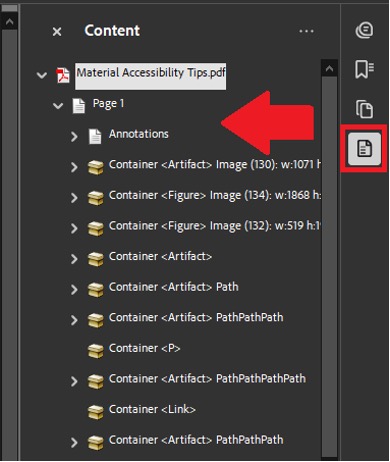The height and width of the screenshot is (462, 390).
Task: Expand Container Figure Image (132)
Action: point(74,228)
